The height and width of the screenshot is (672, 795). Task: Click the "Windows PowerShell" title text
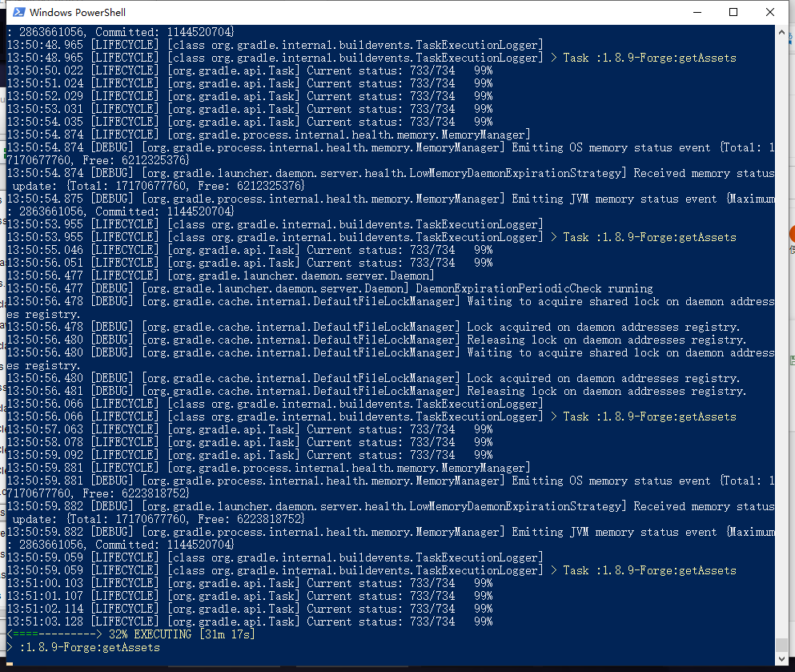point(78,13)
